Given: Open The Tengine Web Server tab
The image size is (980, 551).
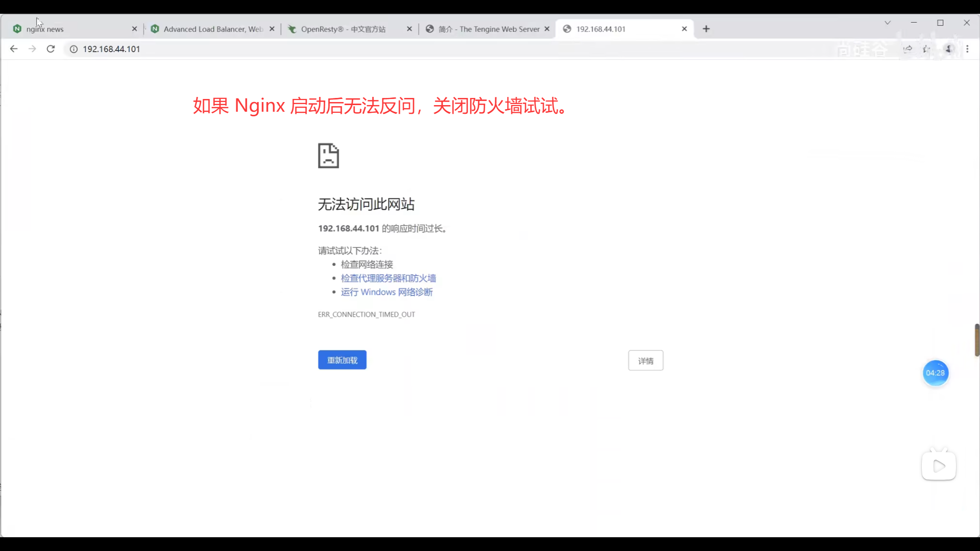Looking at the screenshot, I should 488,29.
